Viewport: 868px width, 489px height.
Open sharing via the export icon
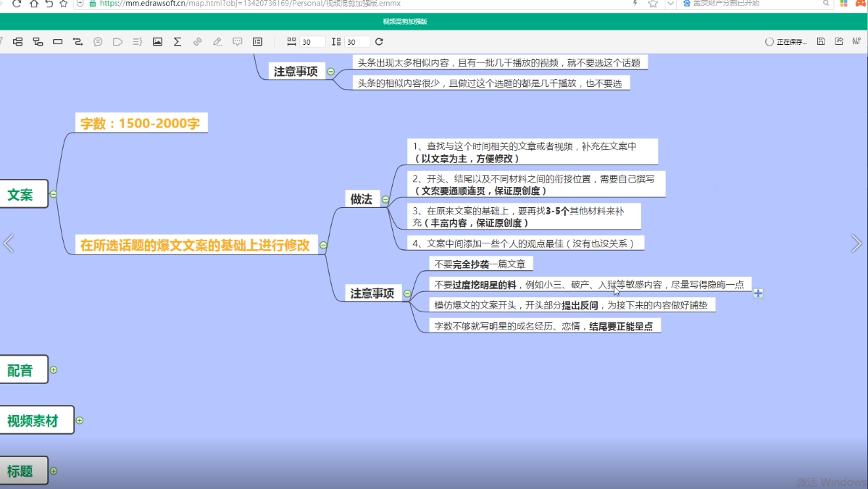pyautogui.click(x=838, y=41)
